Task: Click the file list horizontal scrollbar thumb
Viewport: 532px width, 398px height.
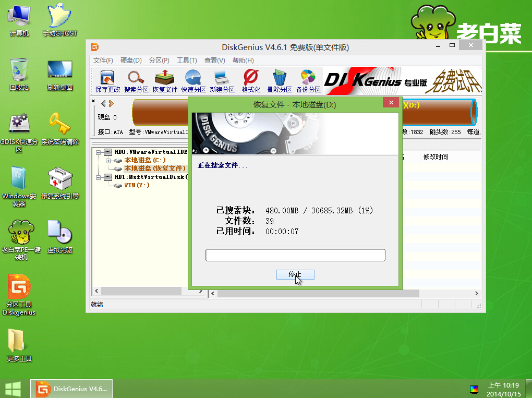Action: point(318,294)
